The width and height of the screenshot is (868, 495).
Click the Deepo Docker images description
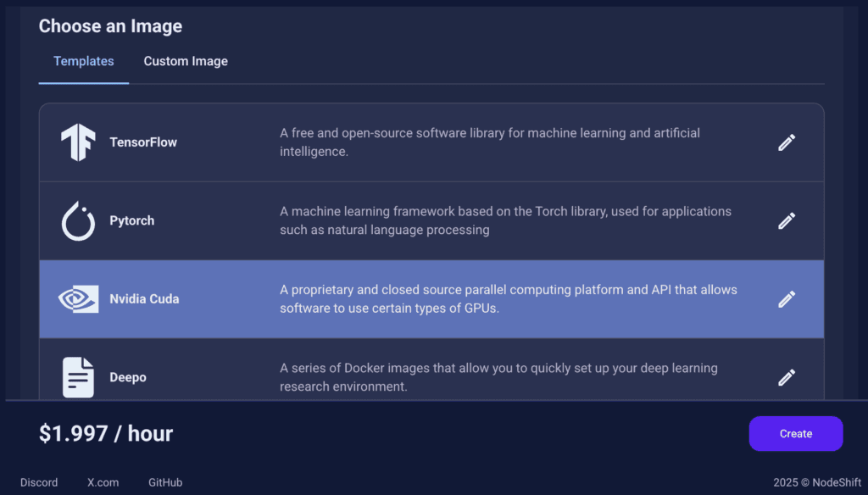[x=498, y=378]
